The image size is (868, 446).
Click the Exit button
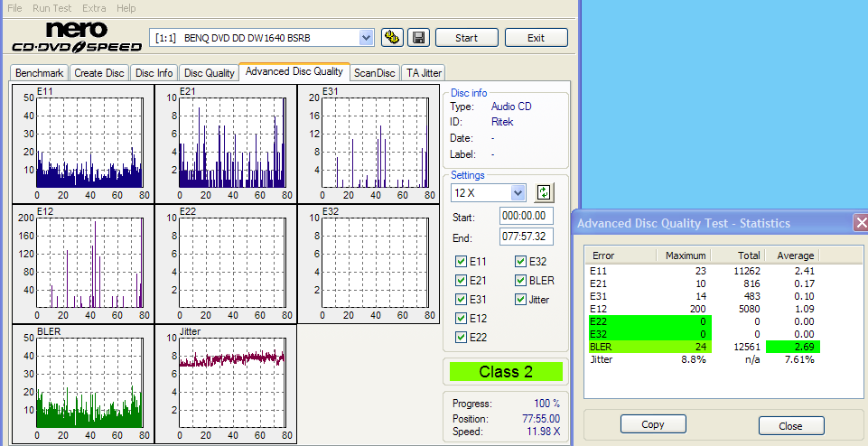coord(536,38)
